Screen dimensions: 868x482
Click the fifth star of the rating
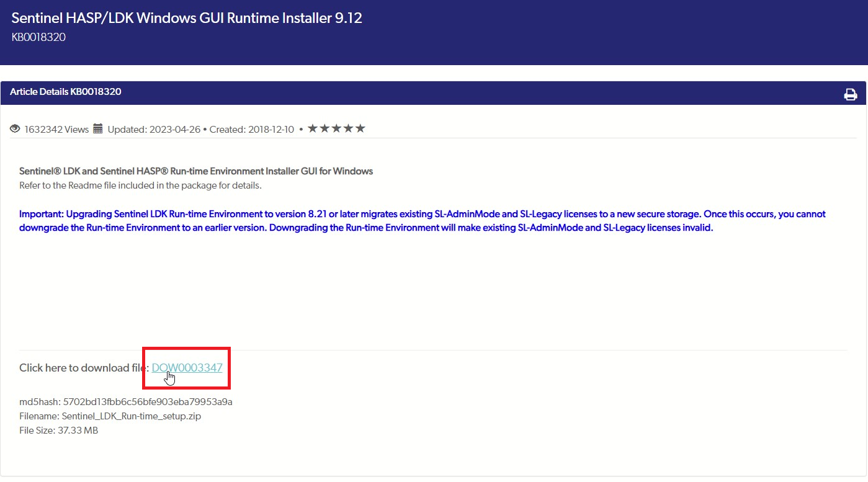[x=360, y=128]
